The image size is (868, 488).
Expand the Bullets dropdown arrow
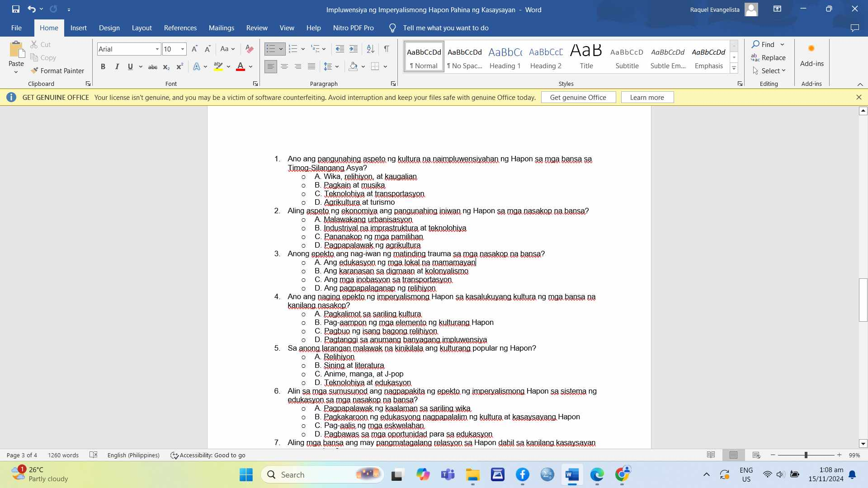[281, 49]
